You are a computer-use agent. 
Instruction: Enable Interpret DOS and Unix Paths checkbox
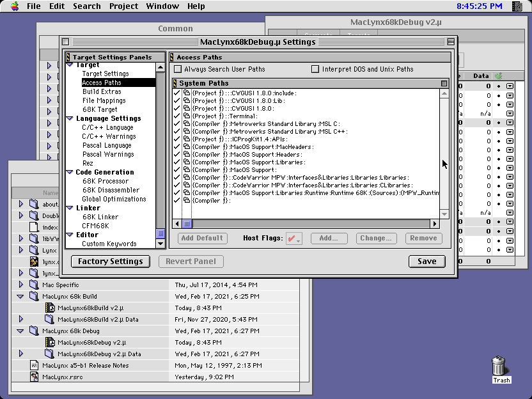tap(315, 69)
